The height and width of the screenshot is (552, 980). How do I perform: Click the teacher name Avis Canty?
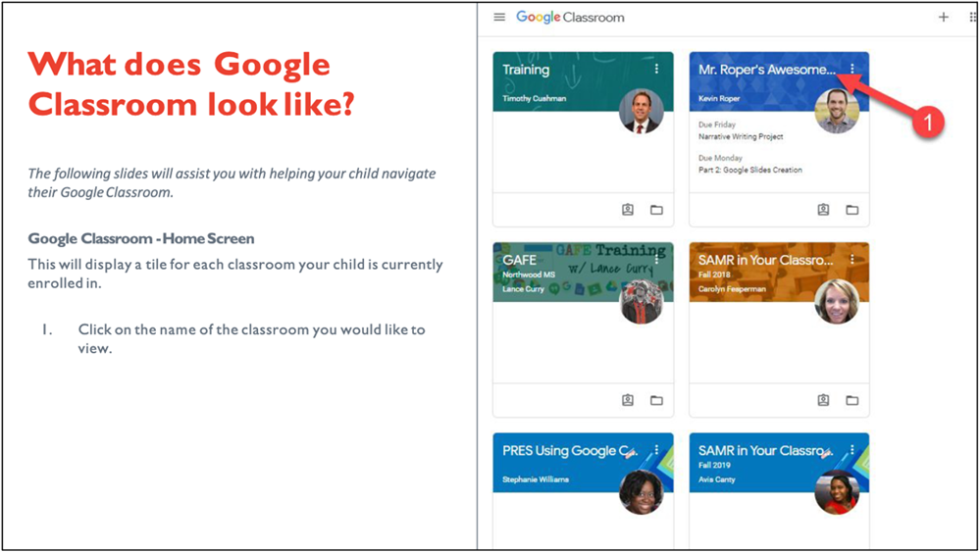[x=717, y=479]
